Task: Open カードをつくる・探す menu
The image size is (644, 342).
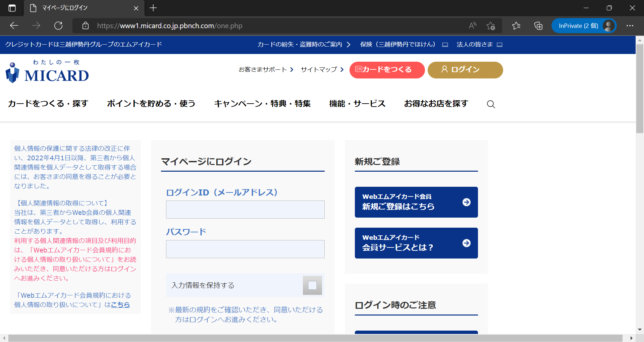Action: click(x=48, y=104)
